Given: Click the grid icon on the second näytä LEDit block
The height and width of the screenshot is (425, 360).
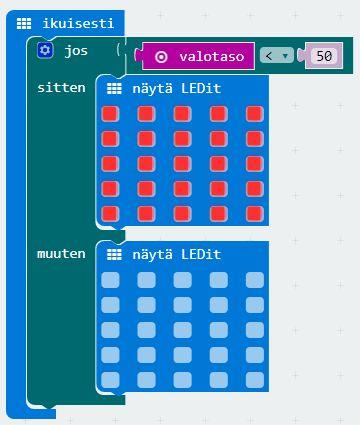Looking at the screenshot, I should click(114, 255).
